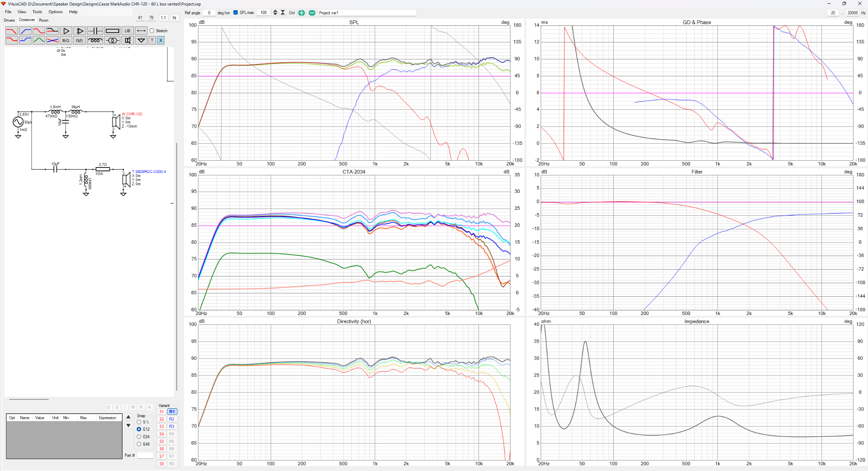The width and height of the screenshot is (868, 471).
Task: Store variant S5
Action: 161,442
